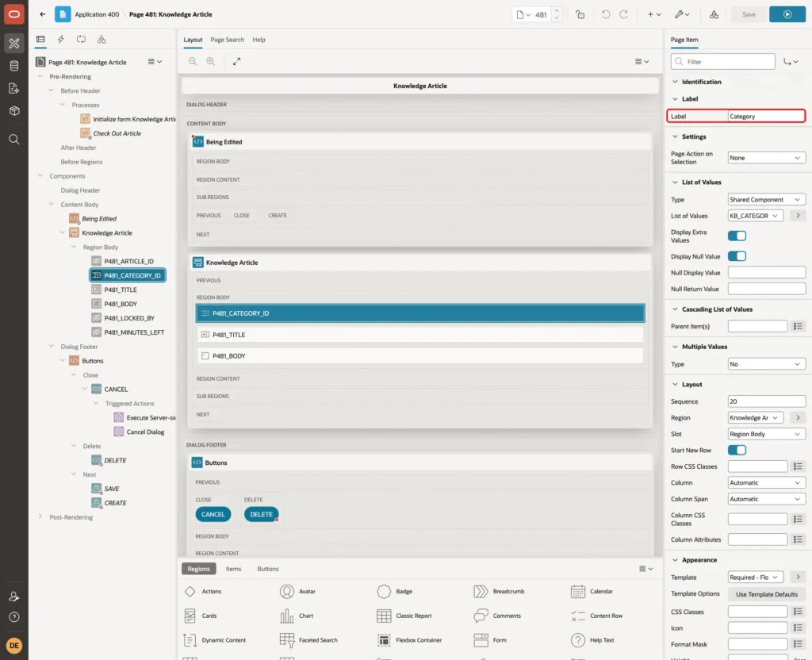The image size is (812, 660).
Task: Open the Page Shared Components tab icon
Action: [101, 40]
